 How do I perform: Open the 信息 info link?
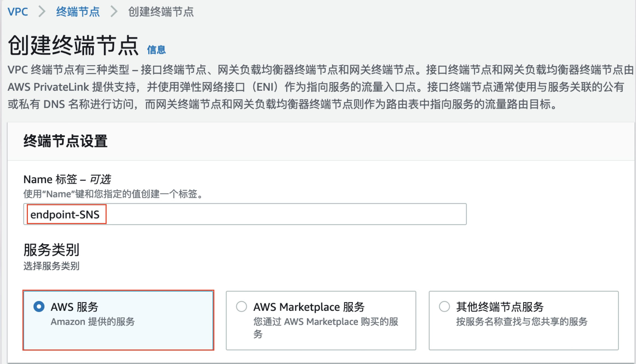point(156,50)
